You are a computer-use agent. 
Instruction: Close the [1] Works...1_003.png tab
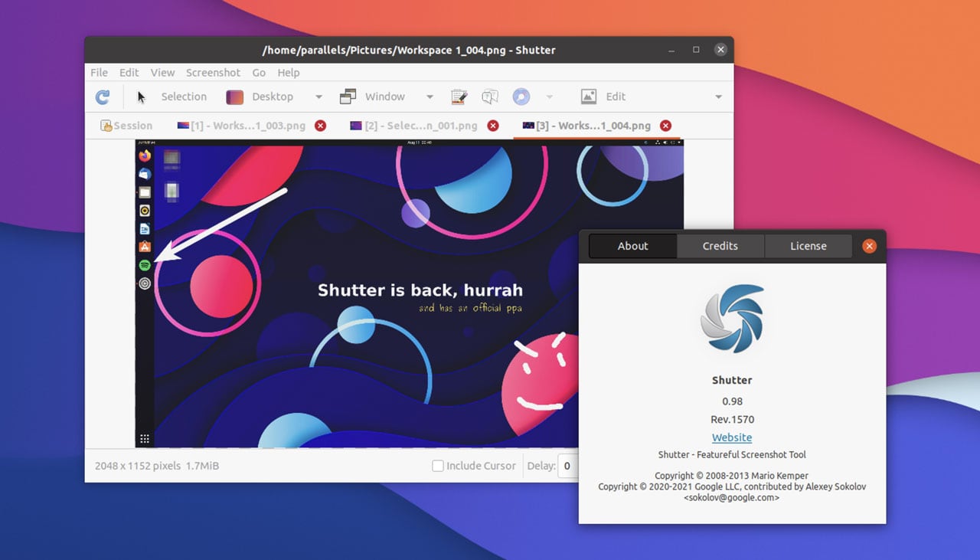pos(320,126)
